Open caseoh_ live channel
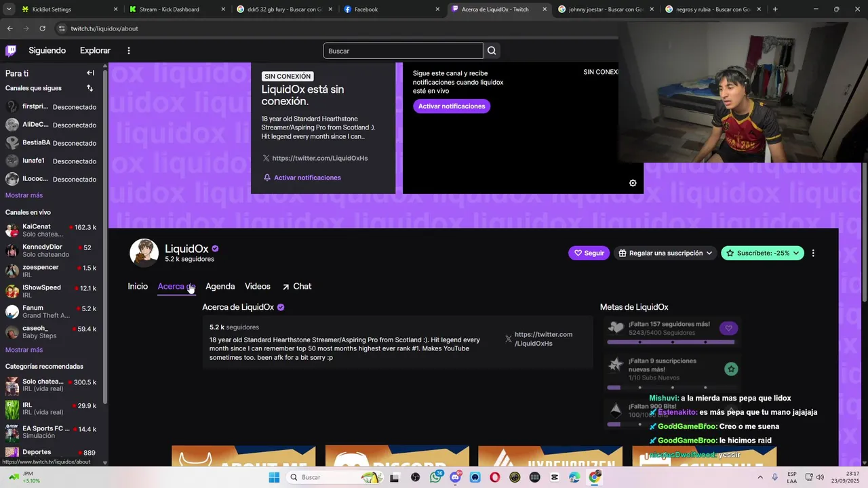868x488 pixels. [52, 331]
